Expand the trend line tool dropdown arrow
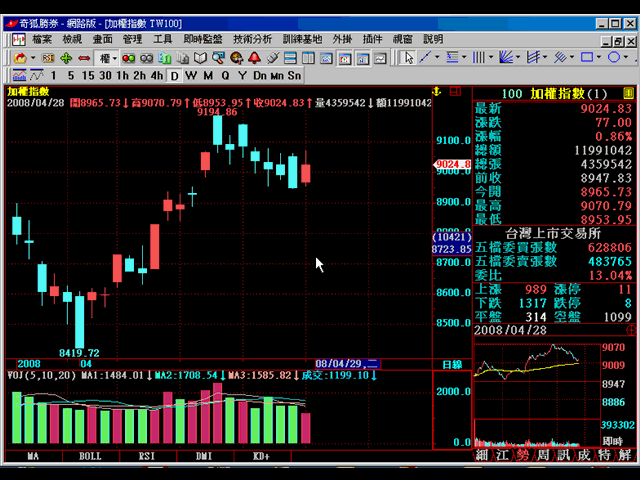This screenshot has height=480, width=640. pyautogui.click(x=437, y=58)
